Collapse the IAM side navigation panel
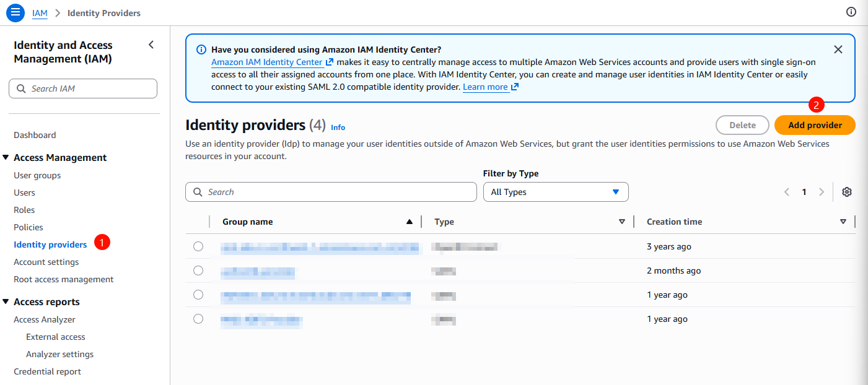The width and height of the screenshot is (868, 385). point(151,45)
